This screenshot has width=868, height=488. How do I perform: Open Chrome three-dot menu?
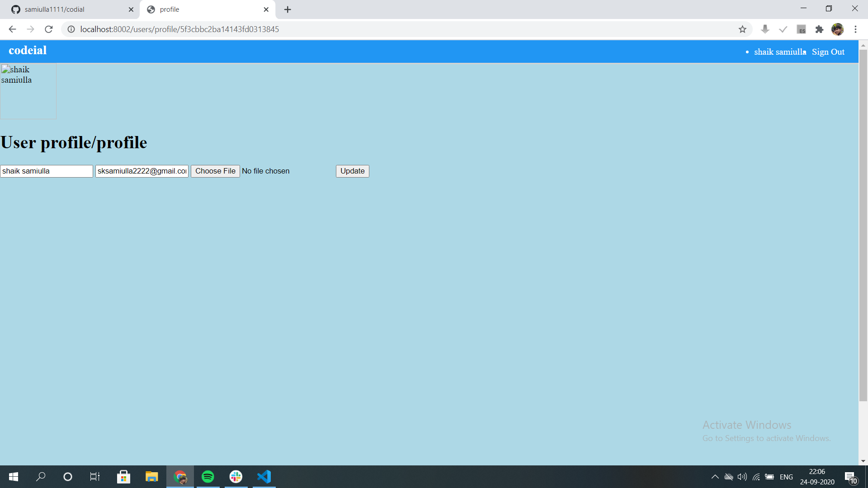pyautogui.click(x=855, y=29)
